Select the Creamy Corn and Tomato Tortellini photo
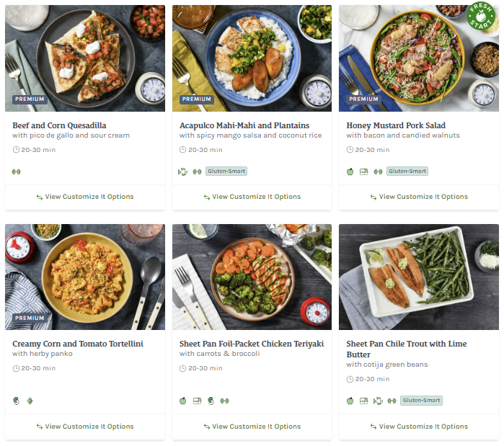This screenshot has width=504, height=446. [x=85, y=277]
